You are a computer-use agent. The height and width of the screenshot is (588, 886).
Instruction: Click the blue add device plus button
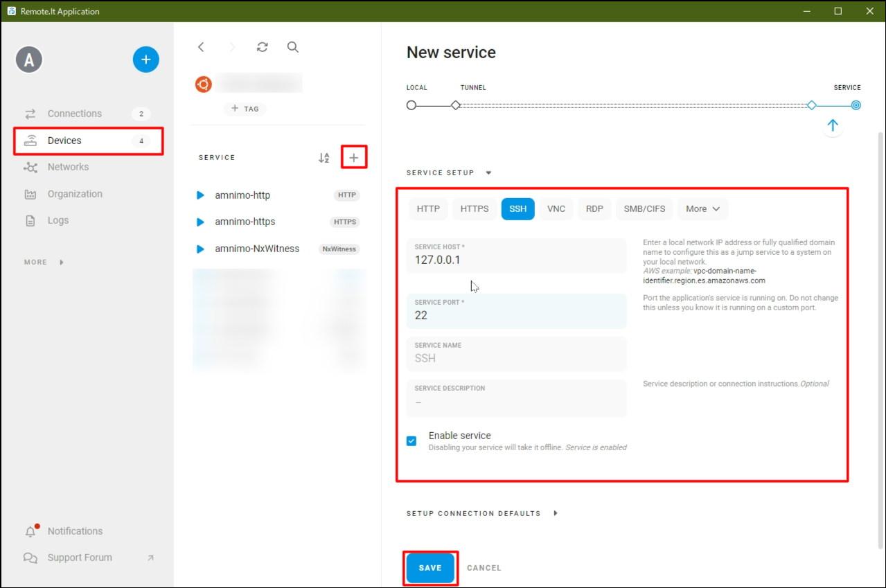[x=145, y=60]
